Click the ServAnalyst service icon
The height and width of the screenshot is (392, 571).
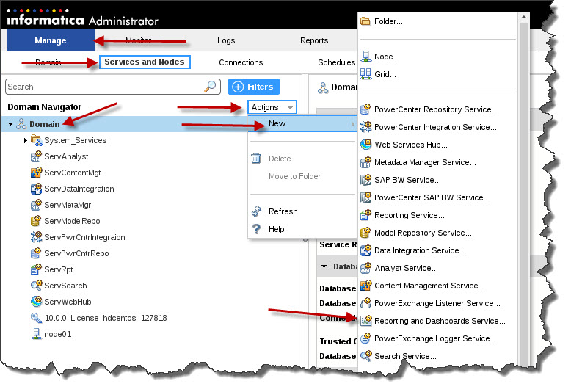click(x=36, y=156)
